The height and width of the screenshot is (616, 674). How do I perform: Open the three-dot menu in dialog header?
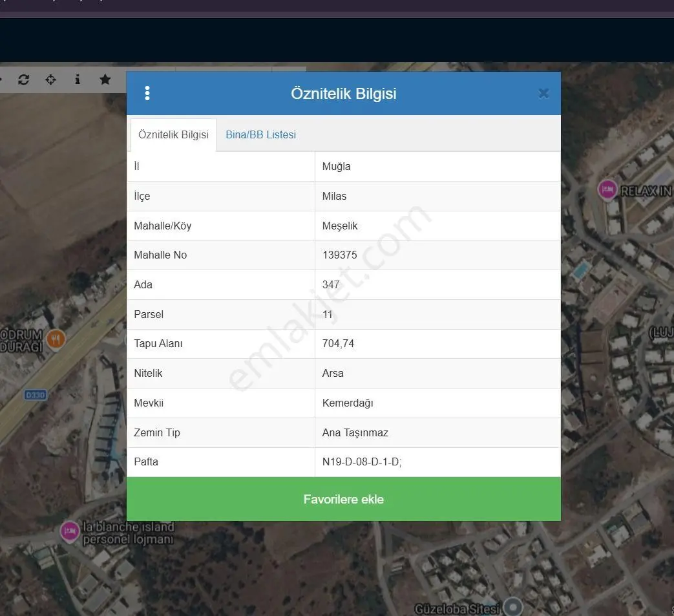(147, 93)
